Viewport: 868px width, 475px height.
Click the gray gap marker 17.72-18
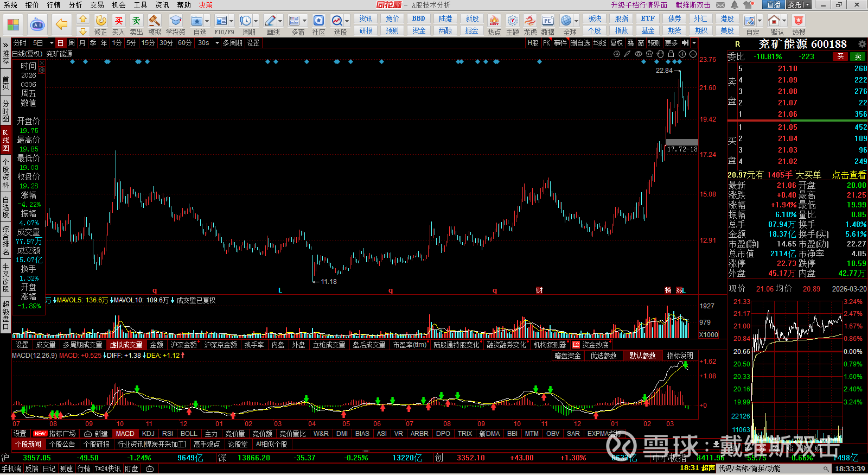[x=682, y=142]
